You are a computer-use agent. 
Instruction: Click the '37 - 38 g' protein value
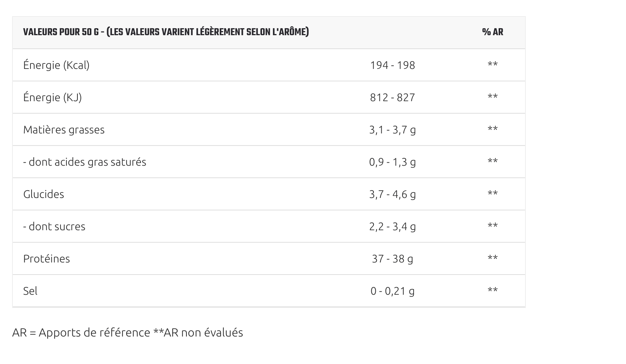pyautogui.click(x=392, y=259)
